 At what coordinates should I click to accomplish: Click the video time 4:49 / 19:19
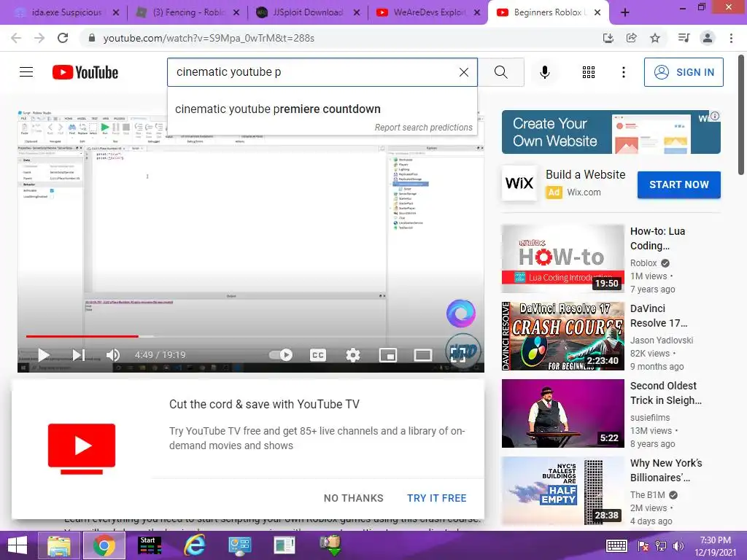pos(160,355)
